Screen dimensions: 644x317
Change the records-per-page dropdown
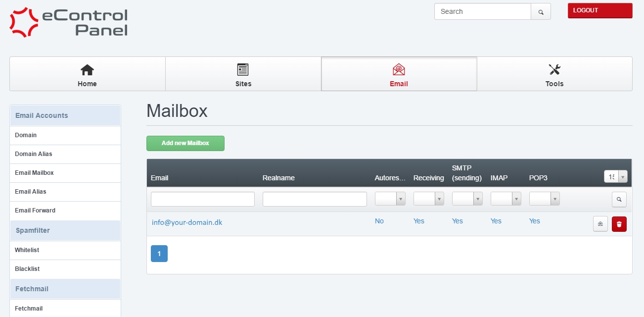[615, 177]
